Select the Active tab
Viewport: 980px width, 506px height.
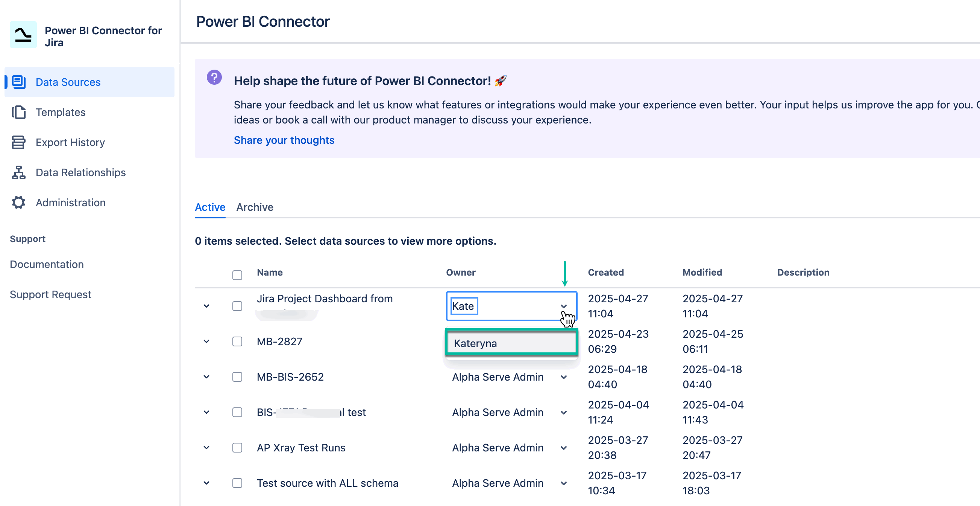click(x=209, y=207)
